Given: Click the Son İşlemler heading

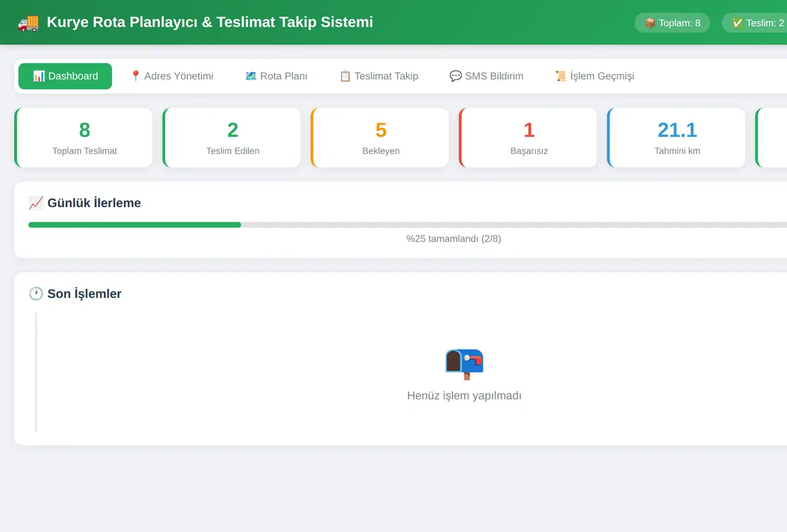Looking at the screenshot, I should point(75,293).
